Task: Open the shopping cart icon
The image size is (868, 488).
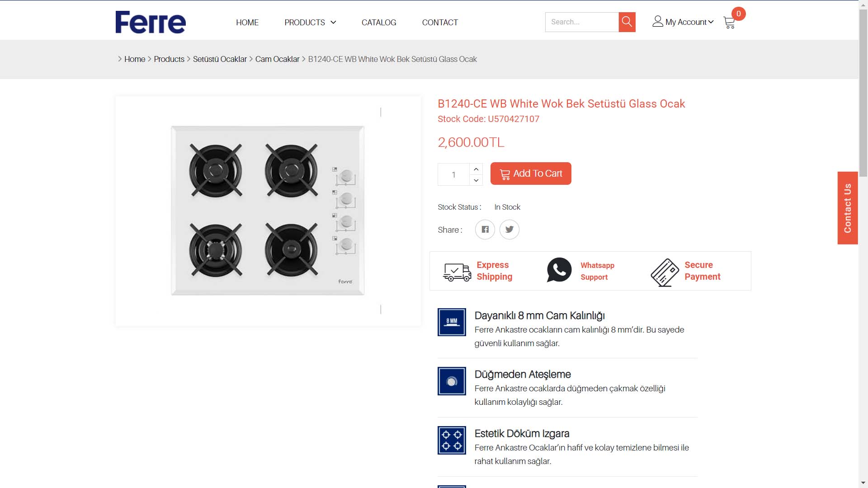Action: (729, 23)
